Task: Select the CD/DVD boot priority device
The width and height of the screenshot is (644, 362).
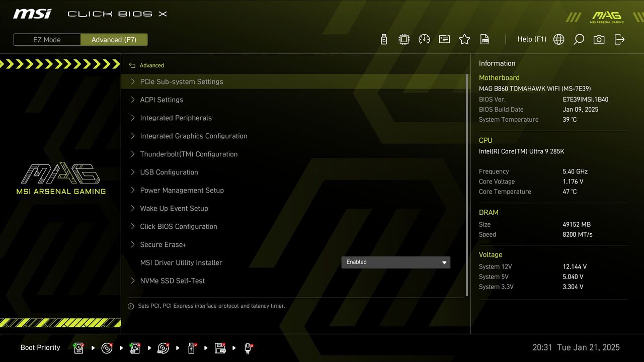Action: coord(107,348)
